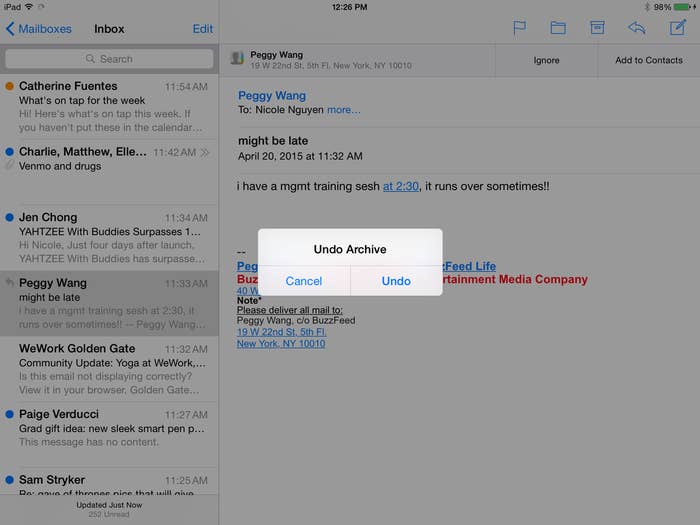Tap the 12:26 PM clock in status bar
The image size is (700, 525).
350,7
